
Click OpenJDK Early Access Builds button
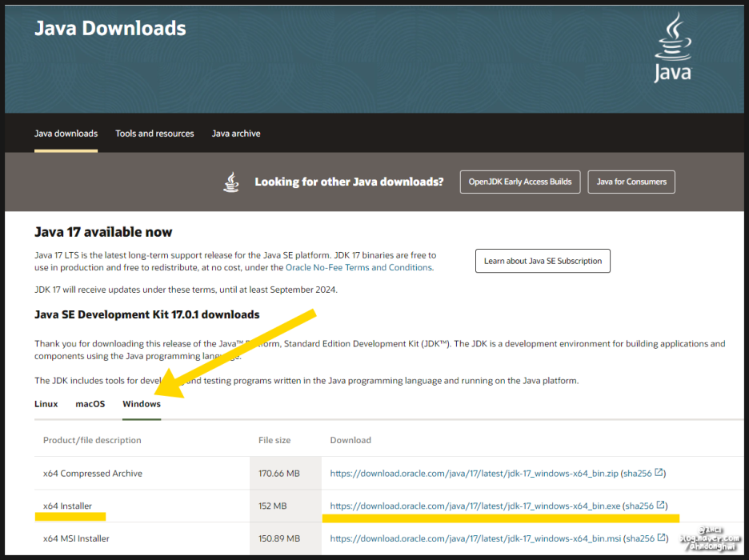coord(520,182)
